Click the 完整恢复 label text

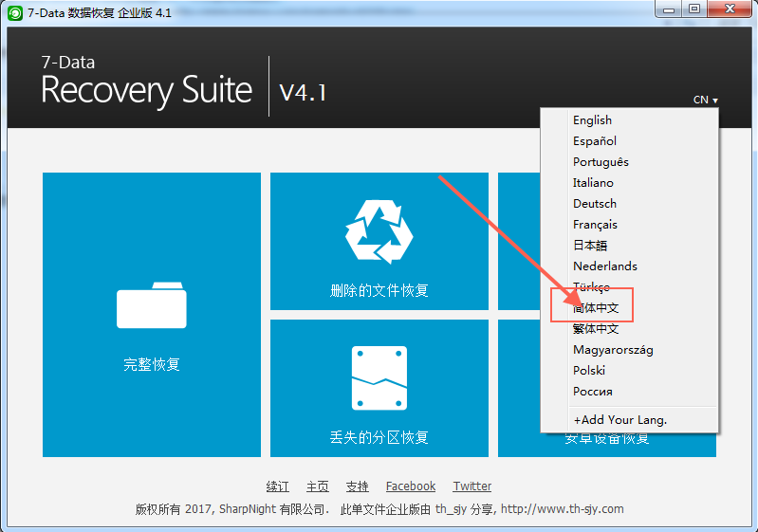pos(152,364)
